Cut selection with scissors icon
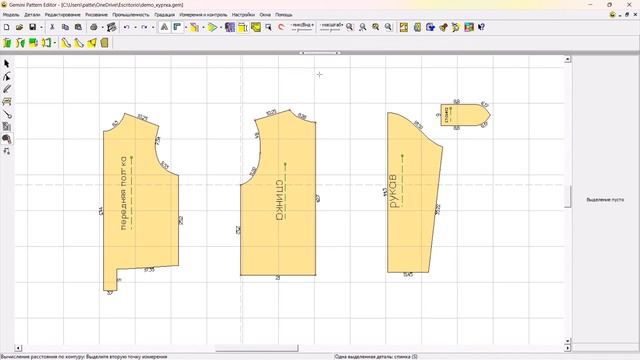Screen dimensions: 640x360 (52, 27)
